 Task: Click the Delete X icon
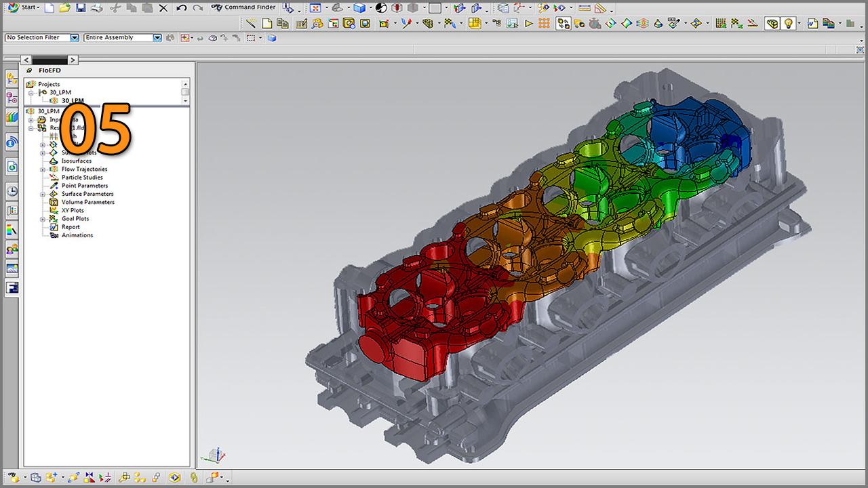(x=163, y=8)
